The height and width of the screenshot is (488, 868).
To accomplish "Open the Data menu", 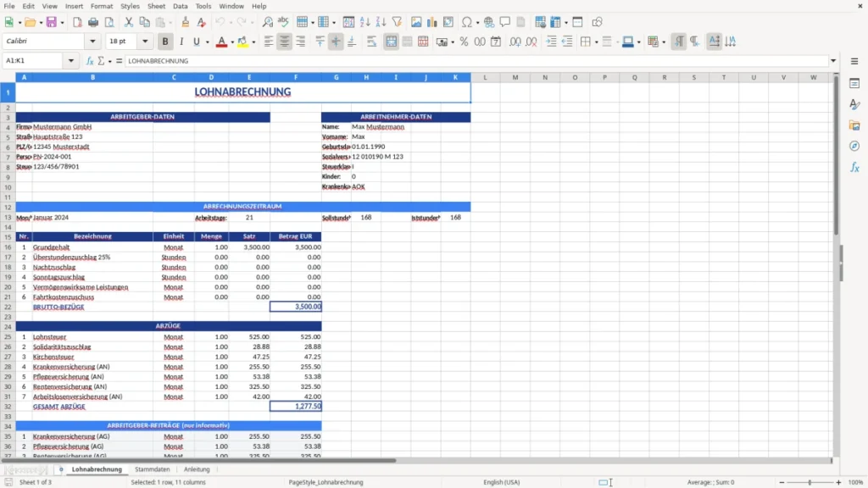I will pos(180,6).
